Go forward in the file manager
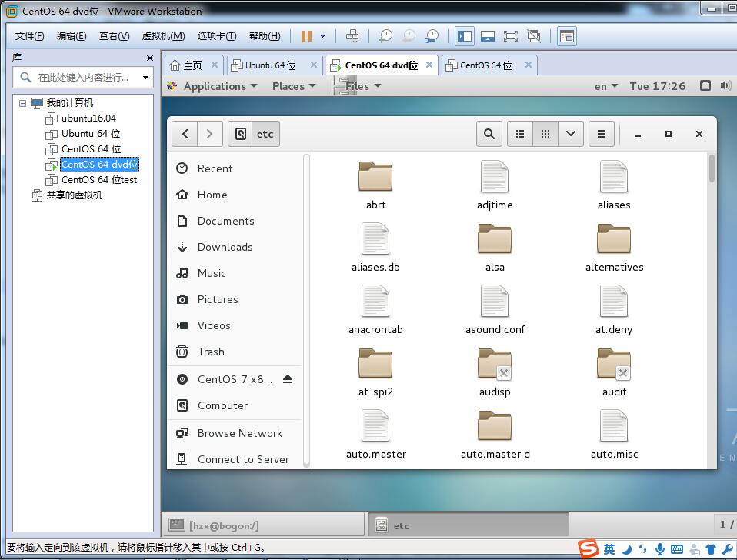 (209, 134)
